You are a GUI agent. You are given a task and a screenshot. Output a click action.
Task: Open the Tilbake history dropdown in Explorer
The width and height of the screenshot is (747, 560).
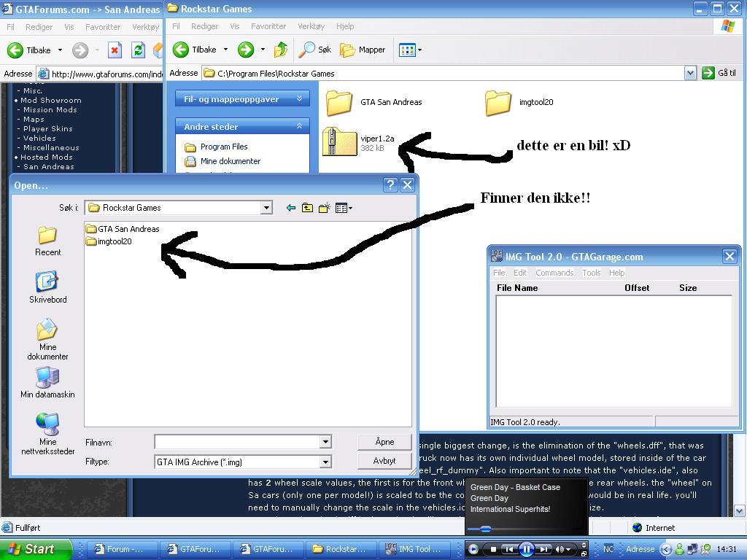(226, 50)
